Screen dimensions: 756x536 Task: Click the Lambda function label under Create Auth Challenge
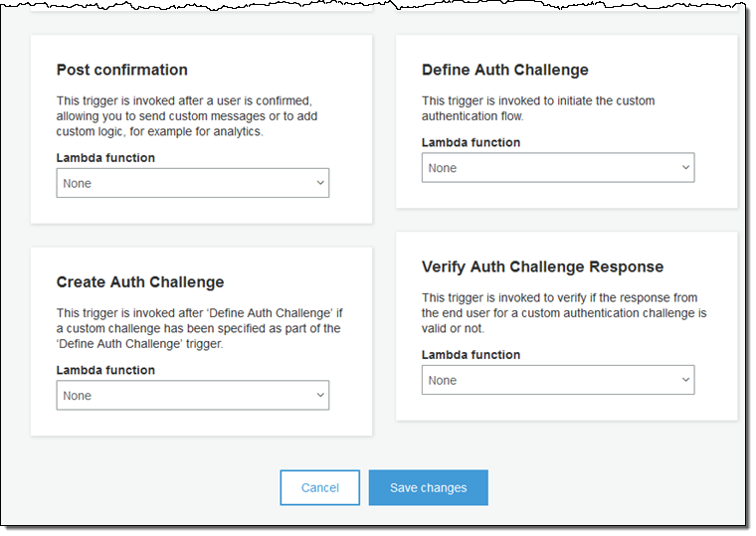coord(105,370)
